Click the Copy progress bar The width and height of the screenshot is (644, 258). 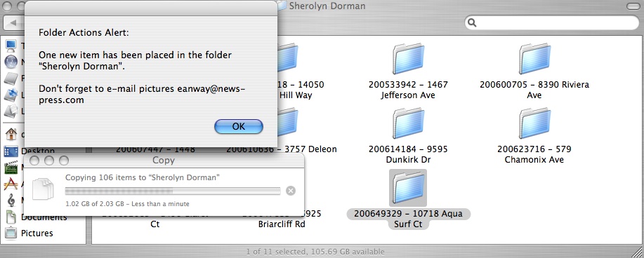coord(173,191)
